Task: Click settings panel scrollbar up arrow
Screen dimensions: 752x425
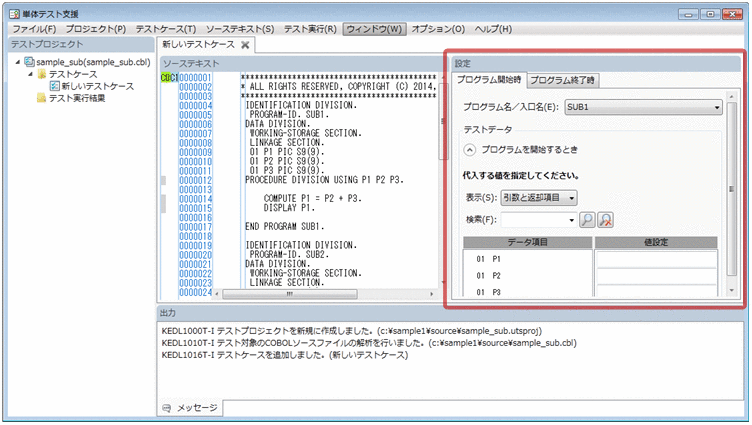Action: (731, 96)
